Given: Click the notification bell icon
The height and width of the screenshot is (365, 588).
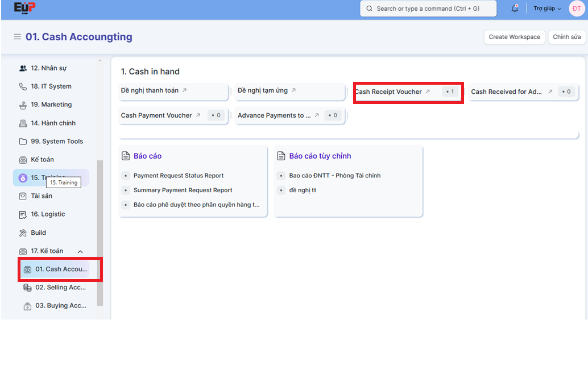Looking at the screenshot, I should [515, 9].
